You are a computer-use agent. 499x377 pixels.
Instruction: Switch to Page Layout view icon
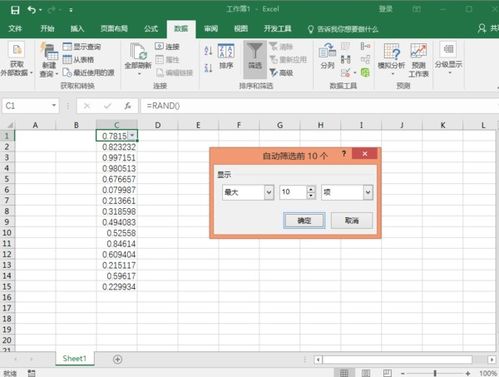click(366, 373)
